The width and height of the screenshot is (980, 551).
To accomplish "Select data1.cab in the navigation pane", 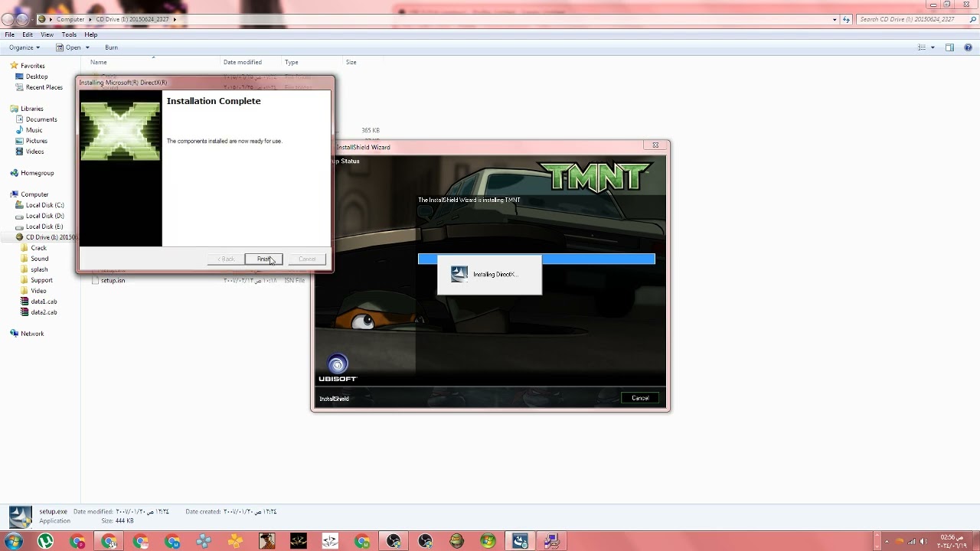I will click(44, 302).
